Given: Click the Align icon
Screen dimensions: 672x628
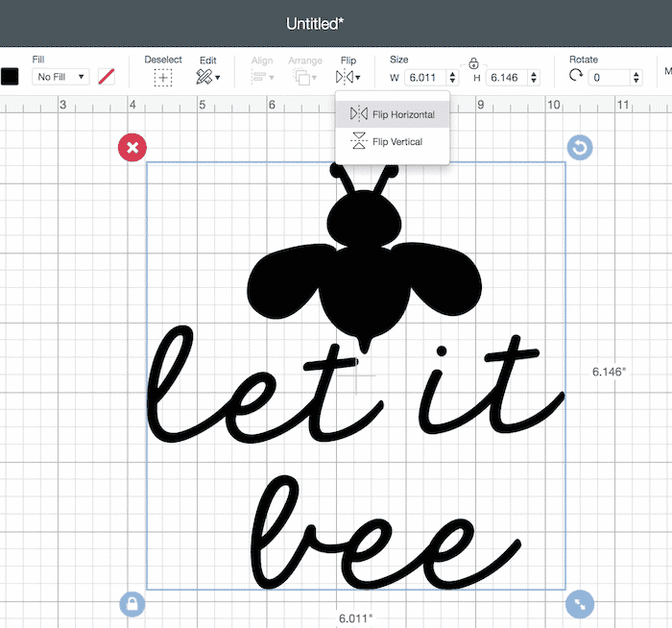Looking at the screenshot, I should pos(258,77).
